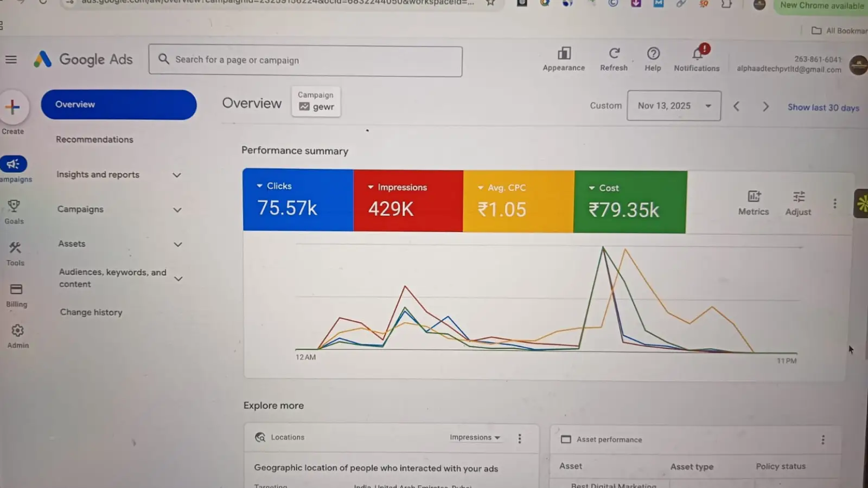Open the Tools wrench icon
This screenshot has height=488, width=868.
15,248
